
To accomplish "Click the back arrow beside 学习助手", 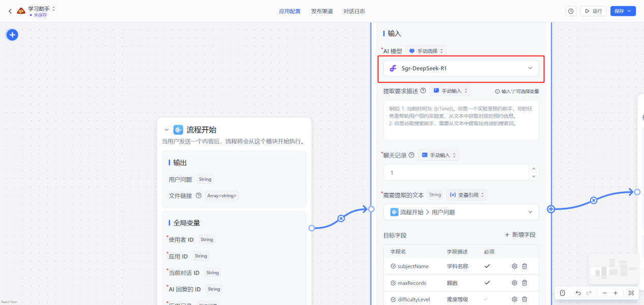I will [x=10, y=11].
